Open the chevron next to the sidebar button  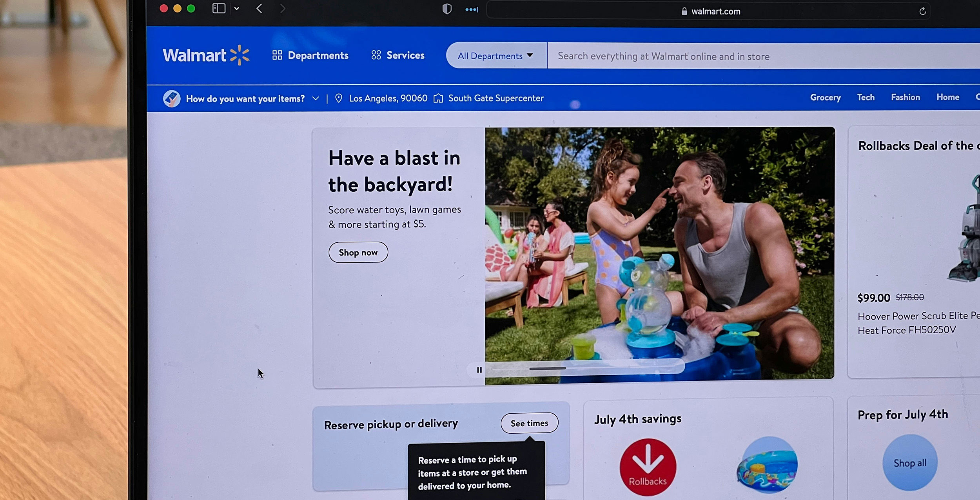click(x=236, y=8)
